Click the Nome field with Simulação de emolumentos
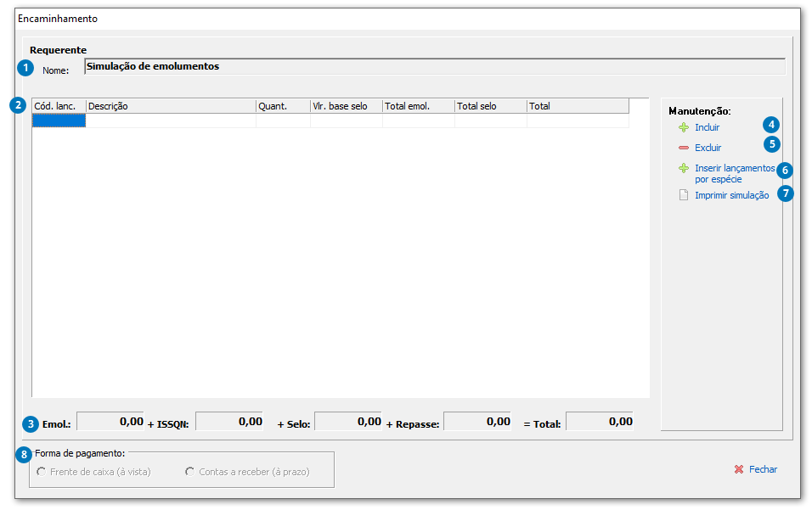812x510 pixels. tap(435, 67)
